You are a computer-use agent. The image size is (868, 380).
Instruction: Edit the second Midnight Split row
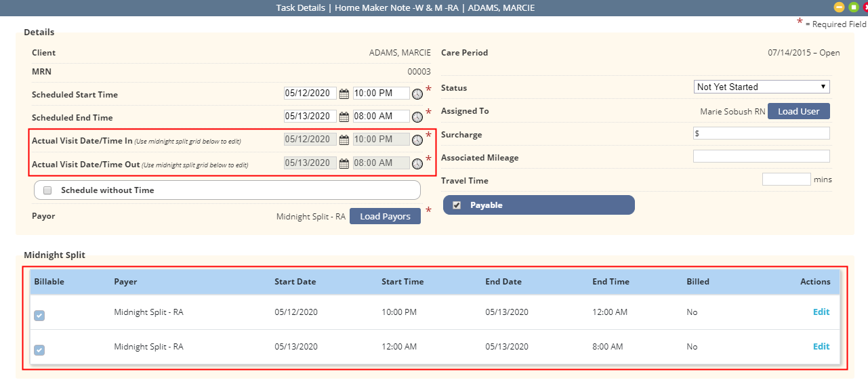(x=821, y=347)
